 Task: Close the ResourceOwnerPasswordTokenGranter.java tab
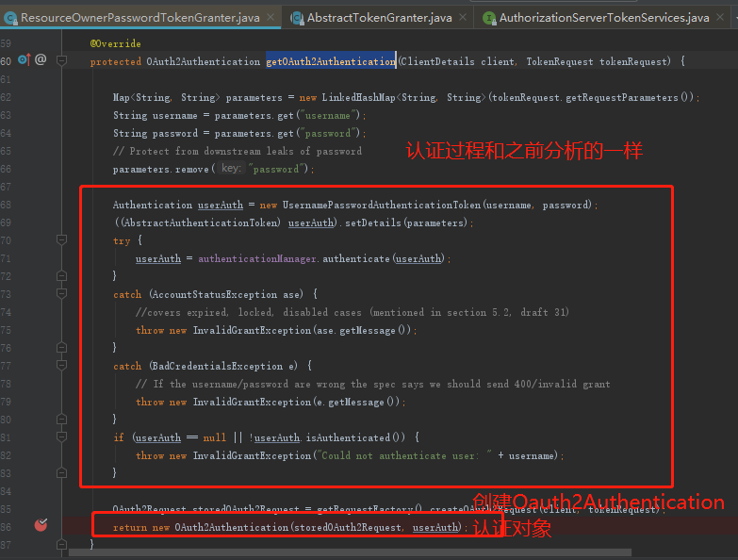coord(271,17)
